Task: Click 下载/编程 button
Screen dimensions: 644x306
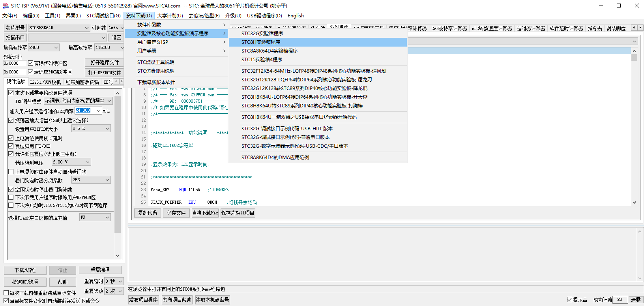Action: pos(25,270)
